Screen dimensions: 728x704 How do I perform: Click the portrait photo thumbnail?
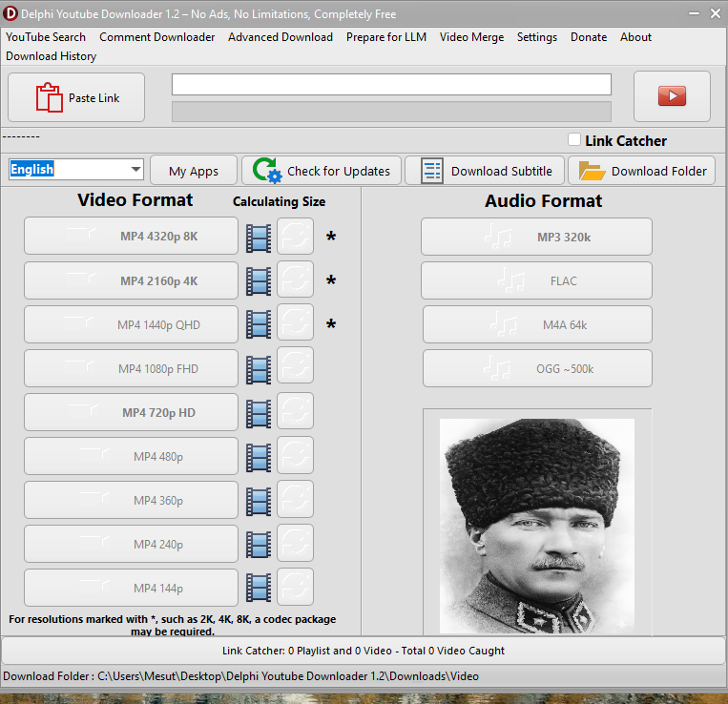(x=537, y=526)
